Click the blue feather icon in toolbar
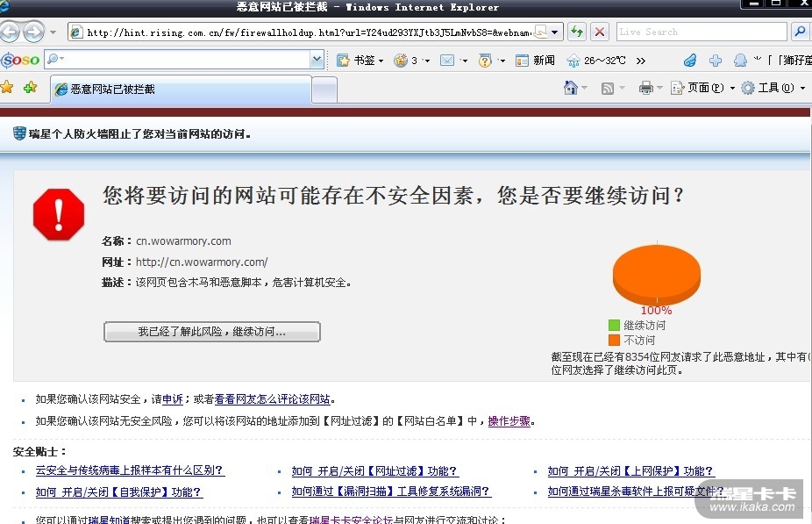 coord(690,61)
